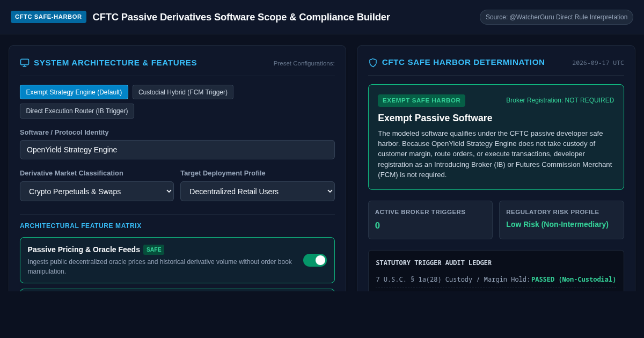Click the Active Broker Triggers value 0
Screen dimensions: 644x338
377,226
